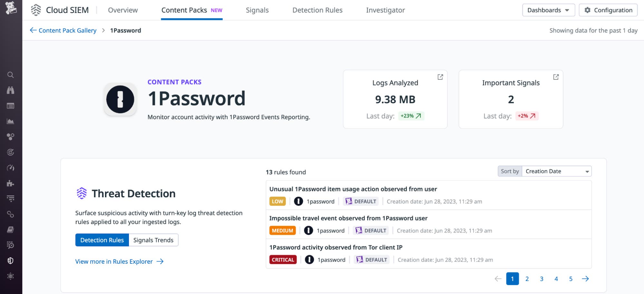Expand the Dashboards dropdown
This screenshot has height=294, width=644.
pos(548,10)
